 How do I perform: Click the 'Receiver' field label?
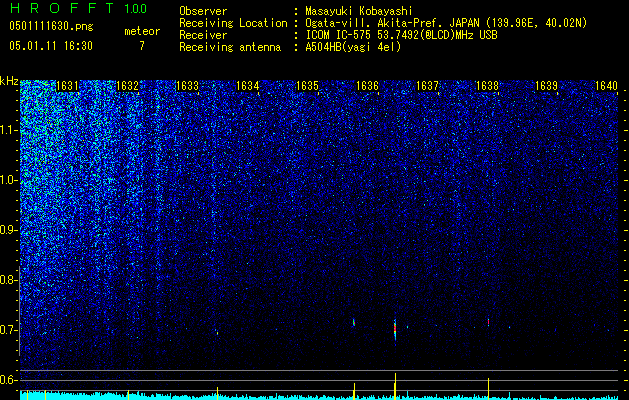point(203,35)
